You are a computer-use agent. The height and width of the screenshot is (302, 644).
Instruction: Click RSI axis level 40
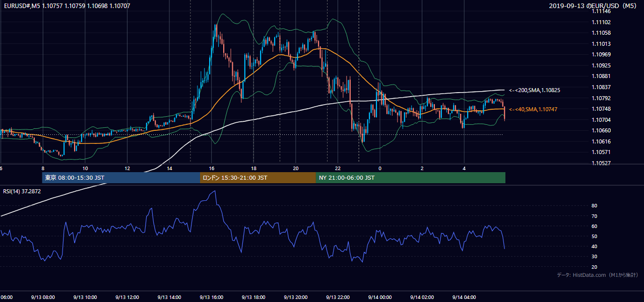pos(594,246)
